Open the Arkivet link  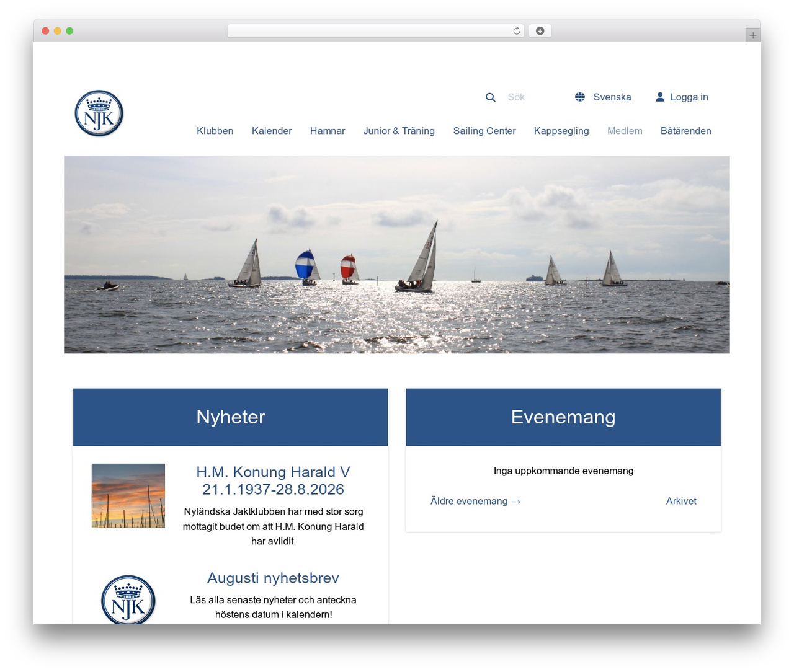(681, 501)
